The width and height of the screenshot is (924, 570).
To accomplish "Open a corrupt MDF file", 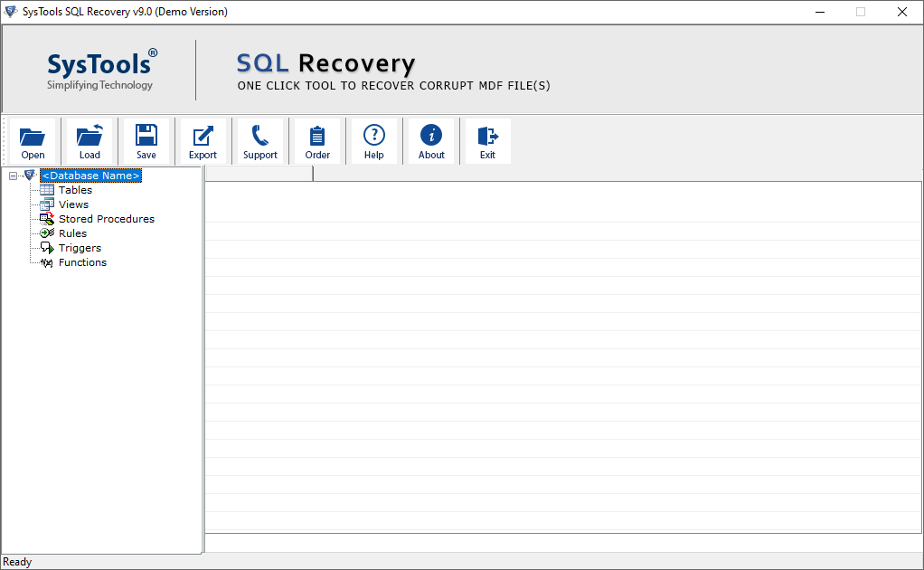I will click(33, 140).
